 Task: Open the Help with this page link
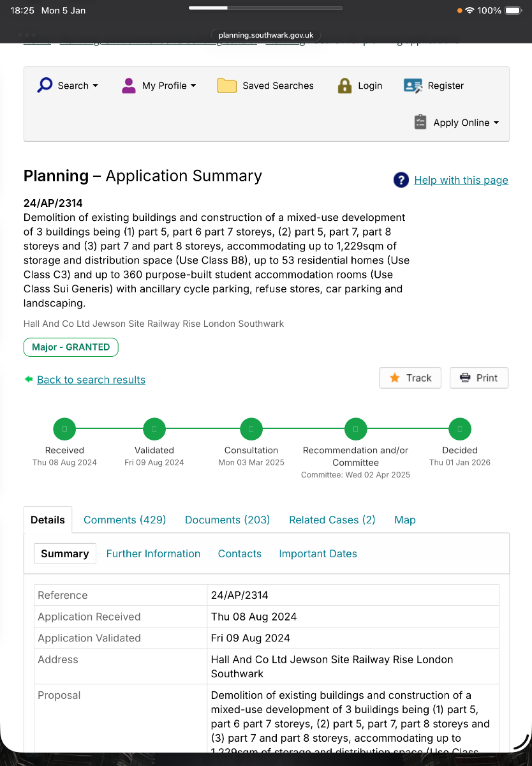tap(461, 180)
